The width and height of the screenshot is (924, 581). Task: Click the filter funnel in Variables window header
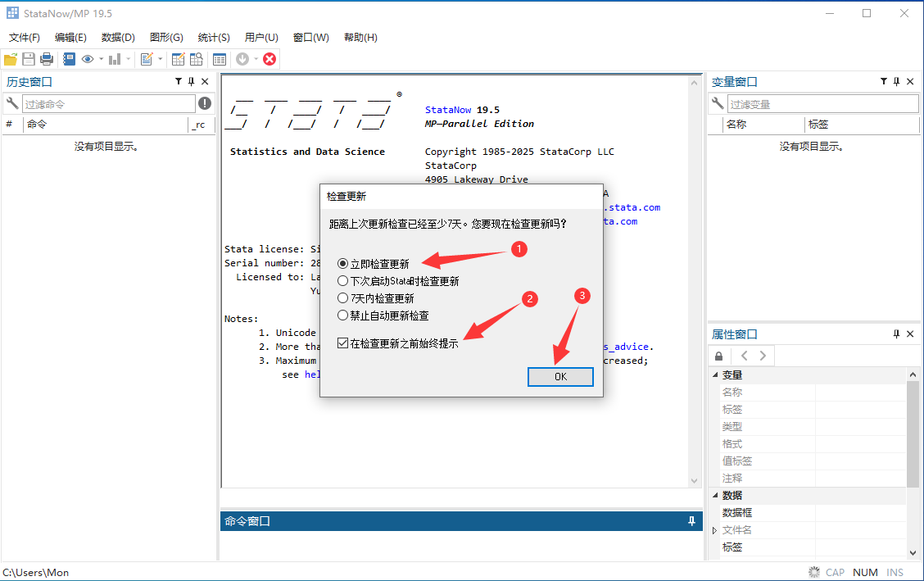click(x=883, y=81)
